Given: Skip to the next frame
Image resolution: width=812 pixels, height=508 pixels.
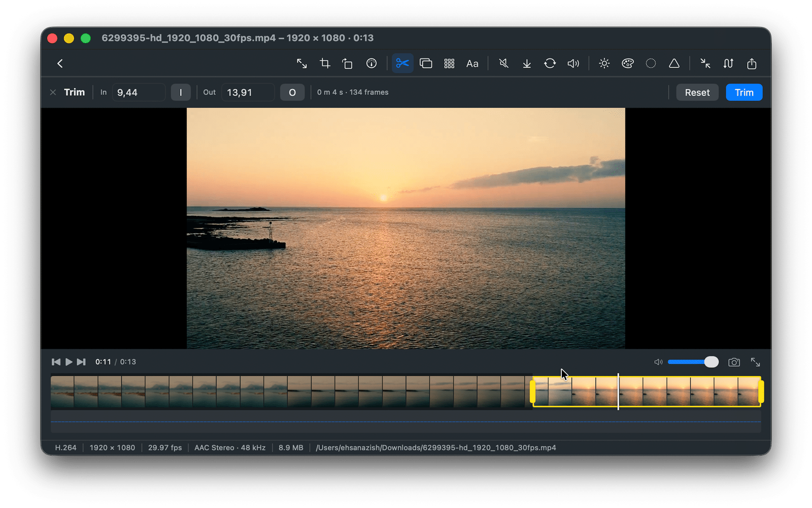Looking at the screenshot, I should 81,362.
